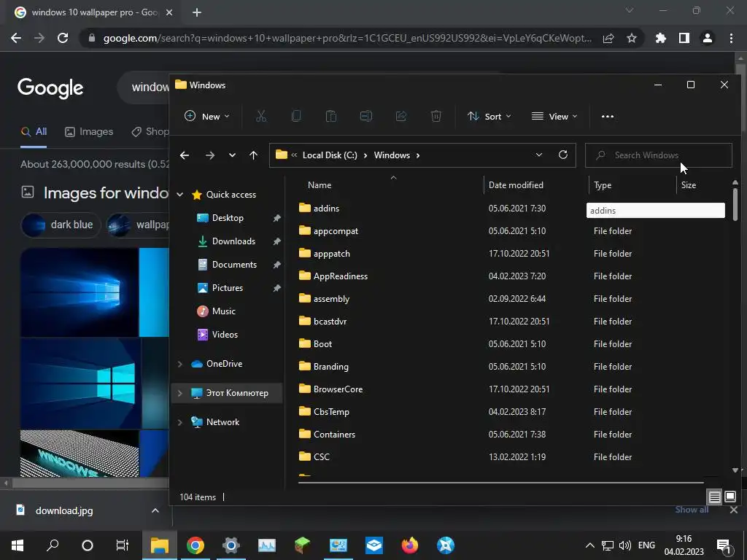Image resolution: width=747 pixels, height=560 pixels.
Task: Click the Explorer vertical scrollbar thumb
Action: point(735,205)
